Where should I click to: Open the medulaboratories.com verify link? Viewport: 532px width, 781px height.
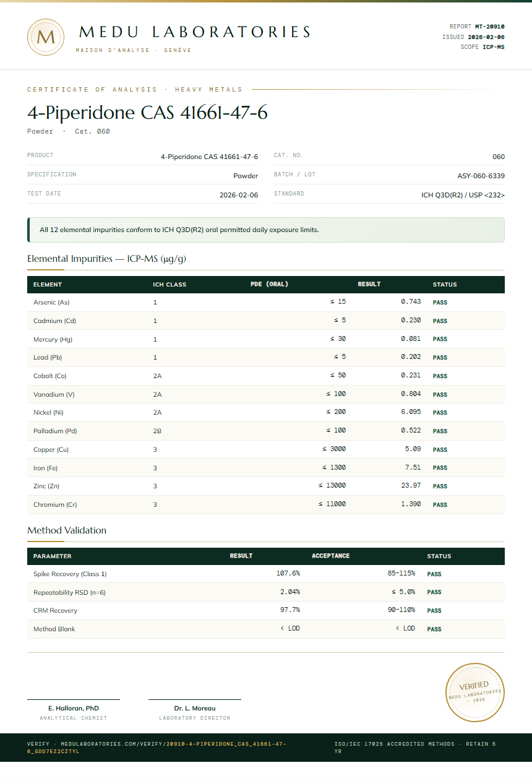(x=157, y=747)
